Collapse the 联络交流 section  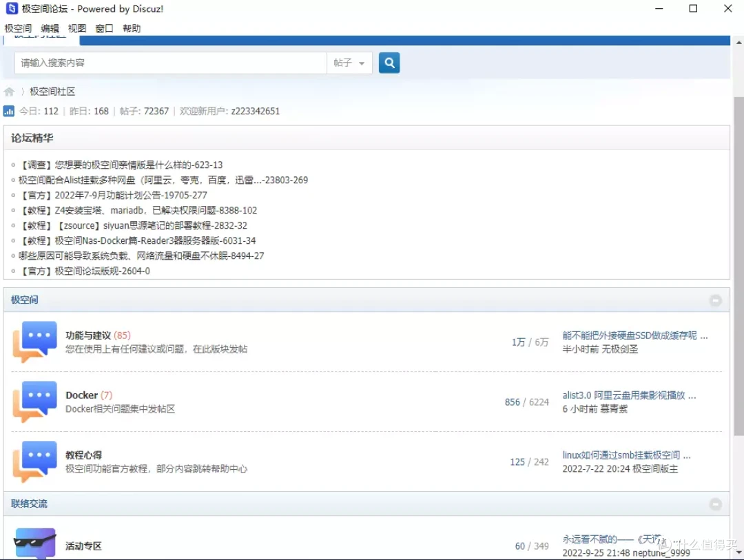[x=716, y=504]
